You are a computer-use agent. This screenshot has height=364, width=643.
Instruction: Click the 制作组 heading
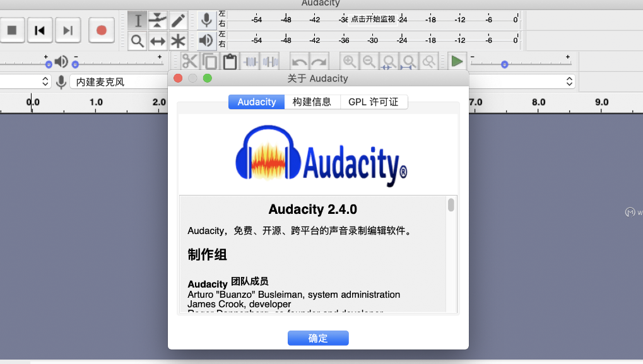[x=207, y=254]
